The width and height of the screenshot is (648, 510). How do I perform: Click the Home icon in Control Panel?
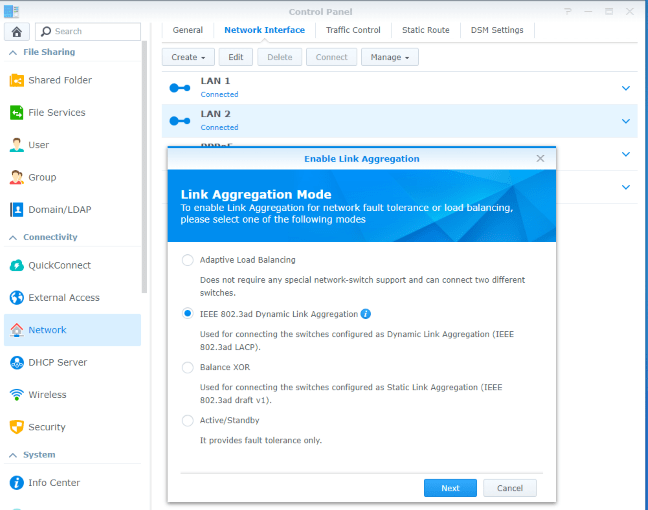17,31
